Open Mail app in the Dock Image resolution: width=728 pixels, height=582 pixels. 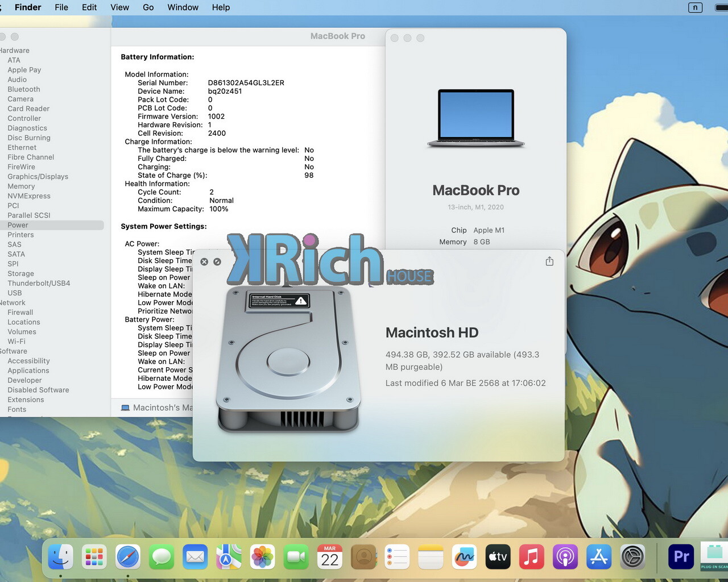click(195, 557)
